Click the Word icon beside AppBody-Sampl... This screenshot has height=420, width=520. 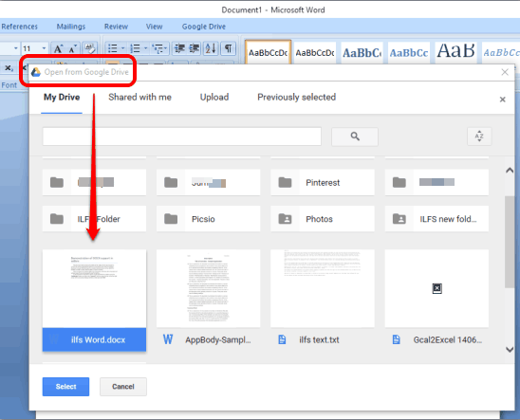click(168, 339)
